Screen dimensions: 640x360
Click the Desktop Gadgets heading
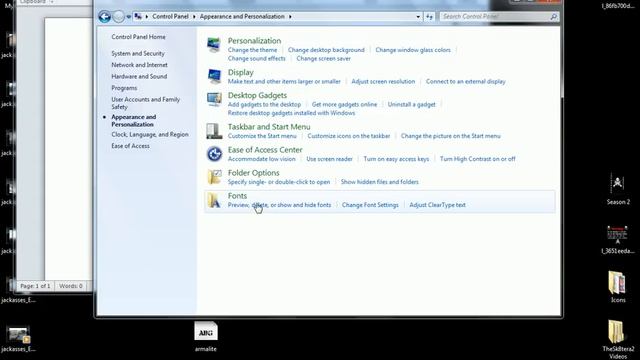[257, 95]
